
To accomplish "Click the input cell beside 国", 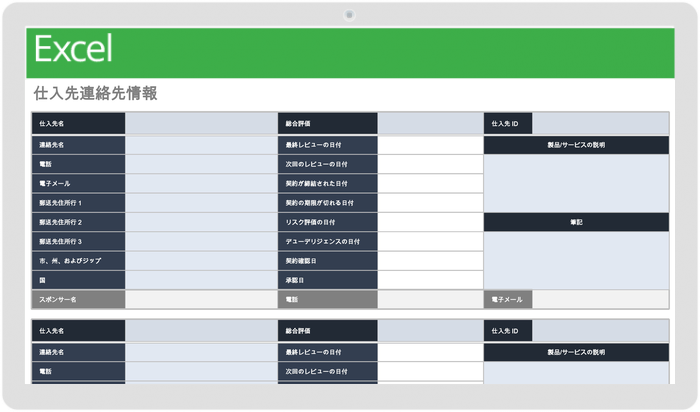I will pyautogui.click(x=201, y=280).
